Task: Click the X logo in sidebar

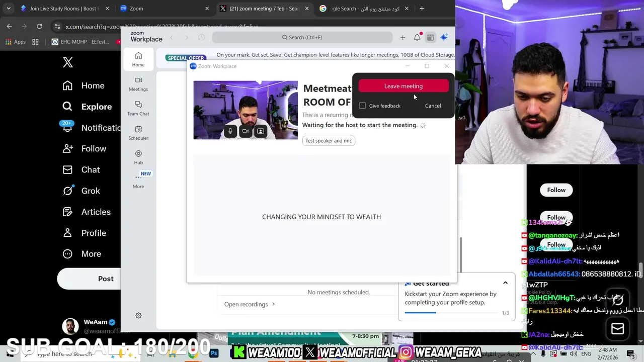Action: point(68,62)
